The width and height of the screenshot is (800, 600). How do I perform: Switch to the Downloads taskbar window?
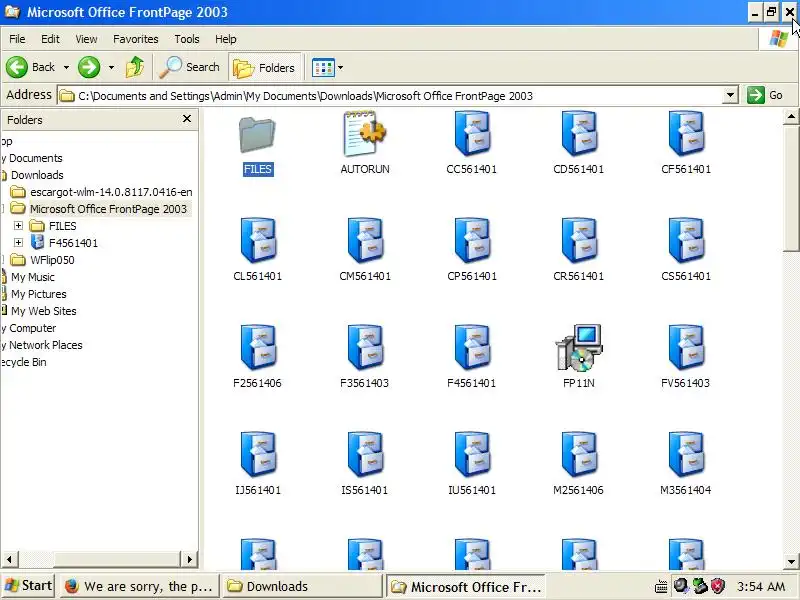(x=302, y=586)
